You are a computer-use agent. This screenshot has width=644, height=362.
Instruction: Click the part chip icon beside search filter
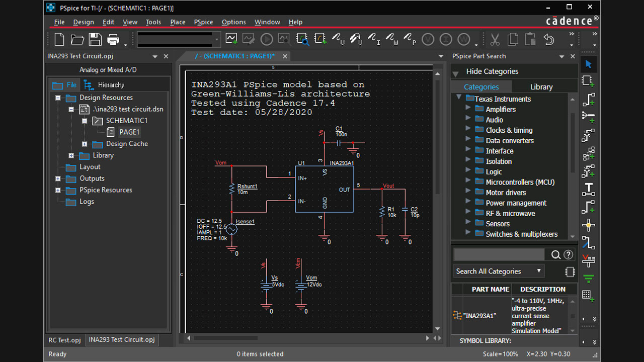pyautogui.click(x=570, y=271)
